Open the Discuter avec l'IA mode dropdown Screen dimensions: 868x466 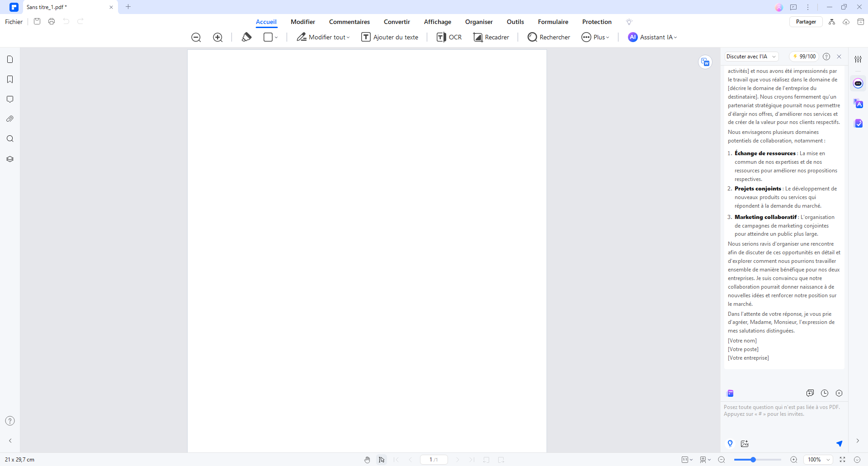tap(751, 57)
